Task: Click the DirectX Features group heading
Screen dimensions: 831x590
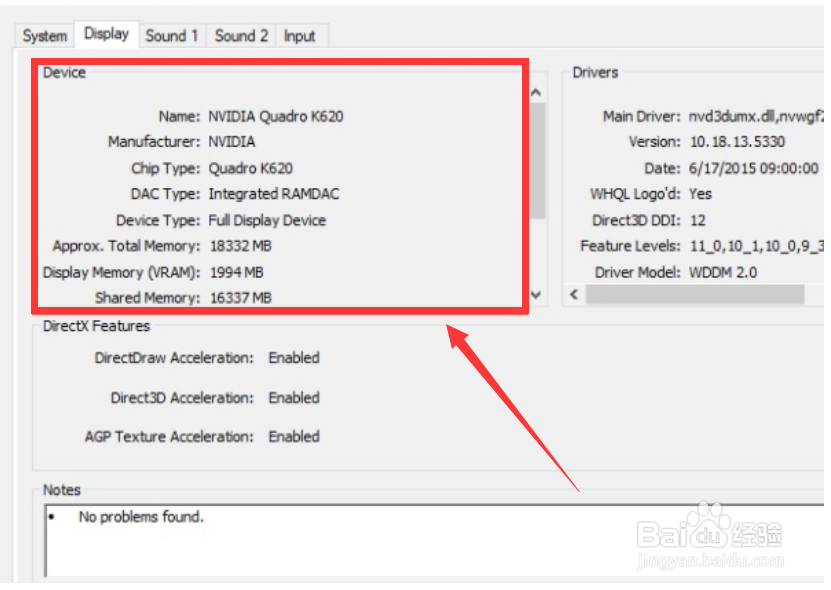Action: click(96, 325)
